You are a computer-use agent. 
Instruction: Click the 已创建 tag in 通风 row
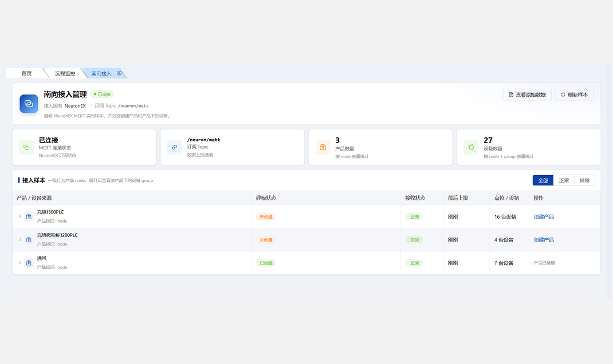pos(266,263)
